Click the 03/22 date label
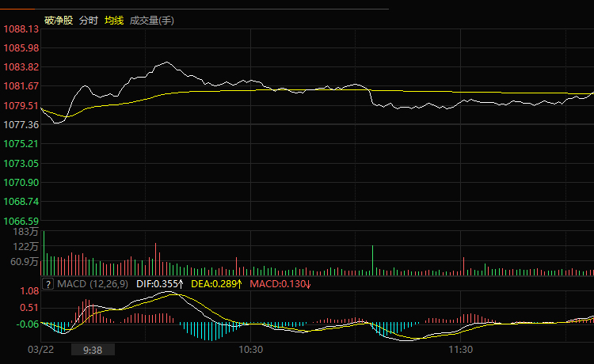The height and width of the screenshot is (364, 594). coord(40,349)
